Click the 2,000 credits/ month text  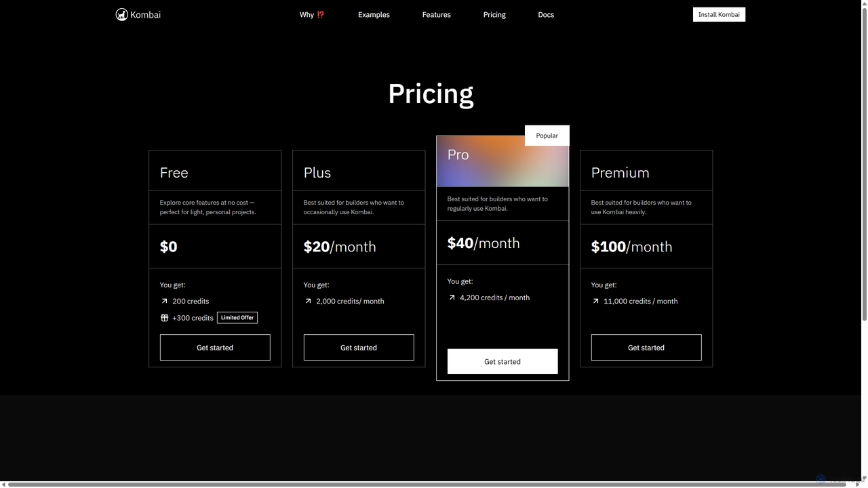[x=350, y=301]
